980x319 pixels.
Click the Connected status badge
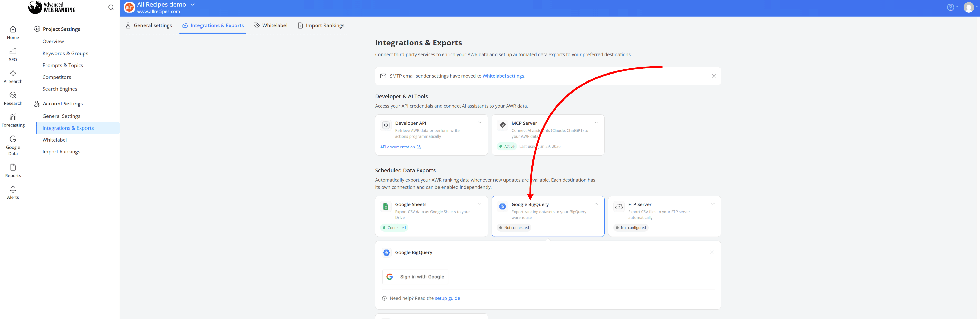[394, 228]
